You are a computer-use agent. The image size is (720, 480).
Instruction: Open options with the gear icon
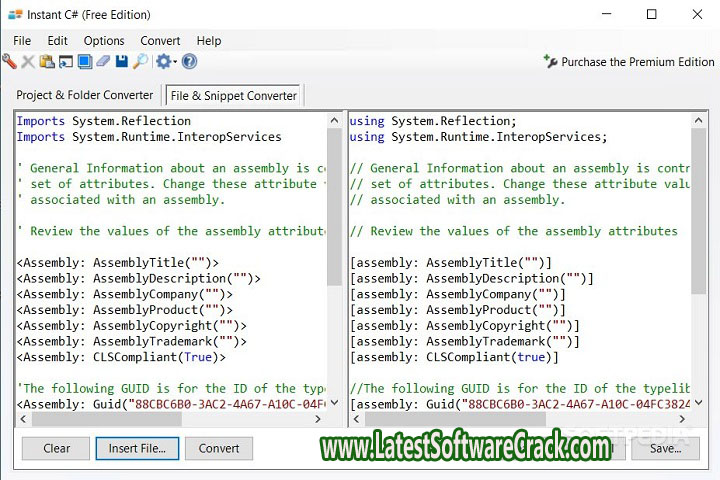tap(163, 62)
